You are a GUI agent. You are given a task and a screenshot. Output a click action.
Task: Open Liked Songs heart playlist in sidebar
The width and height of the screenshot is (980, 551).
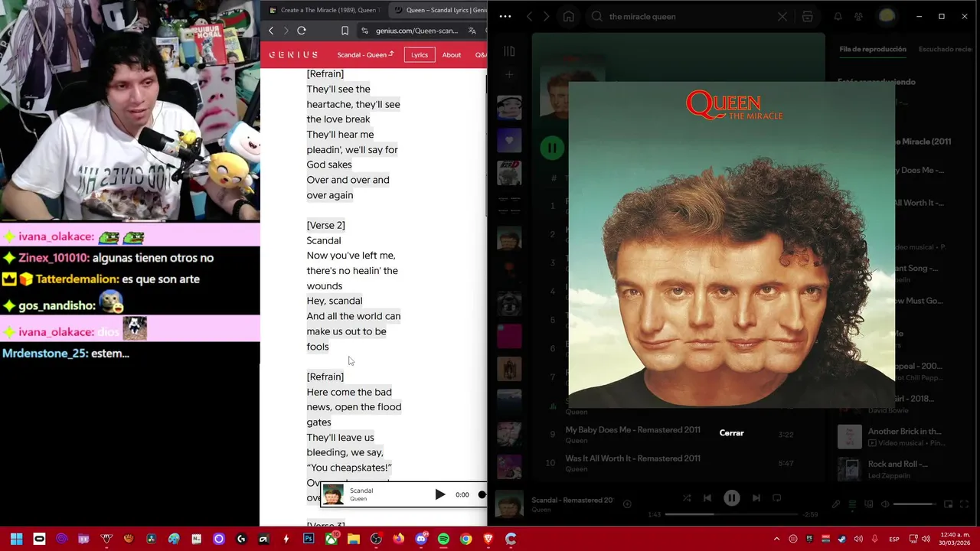pyautogui.click(x=509, y=141)
